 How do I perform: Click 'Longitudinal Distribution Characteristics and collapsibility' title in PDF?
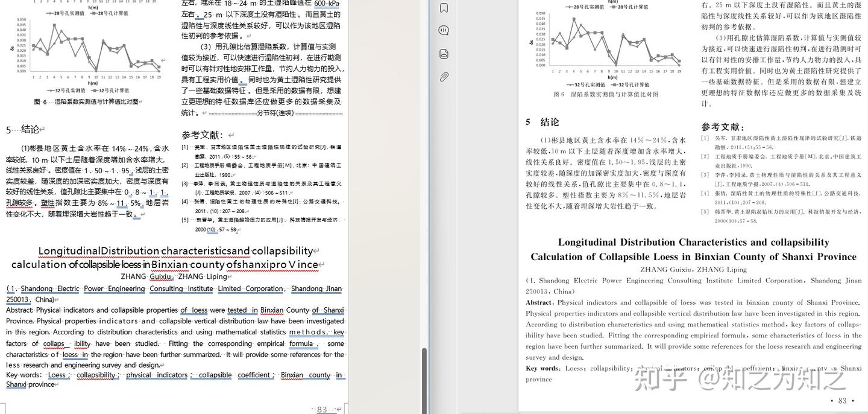[693, 242]
